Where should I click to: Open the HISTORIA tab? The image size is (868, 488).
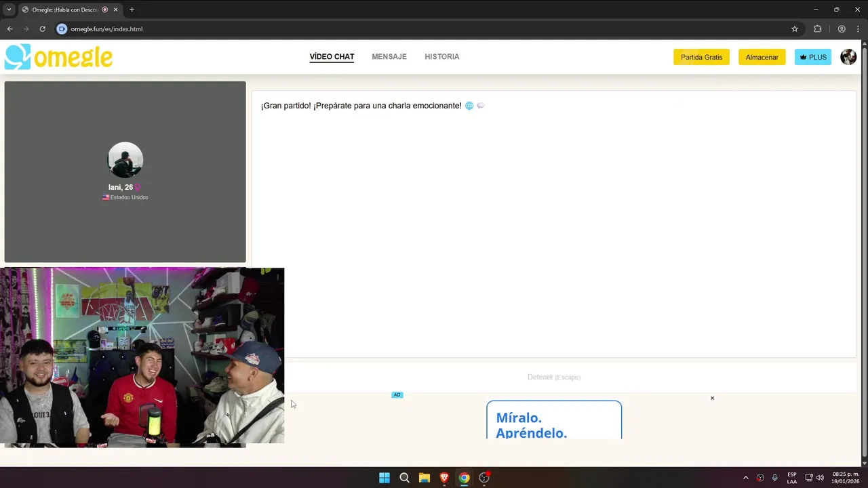(442, 57)
